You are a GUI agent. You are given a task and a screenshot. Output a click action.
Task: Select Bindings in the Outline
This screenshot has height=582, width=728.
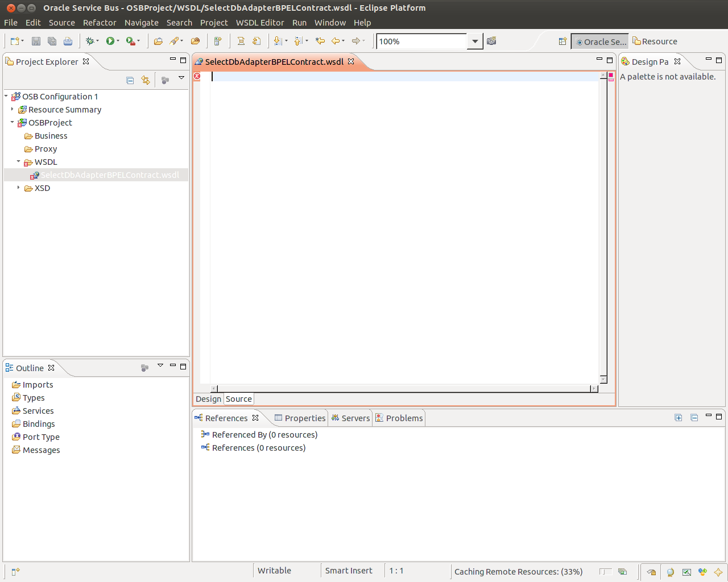tap(39, 423)
